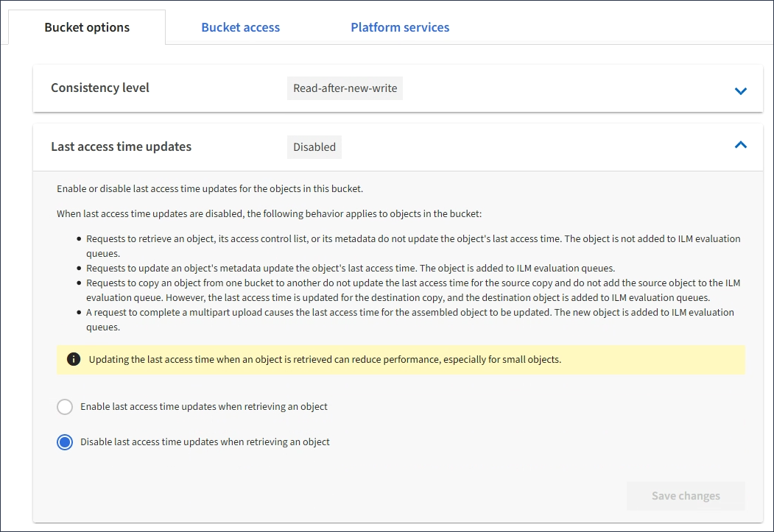This screenshot has width=774, height=532.
Task: Click the Last access time updates heading
Action: pyautogui.click(x=121, y=146)
